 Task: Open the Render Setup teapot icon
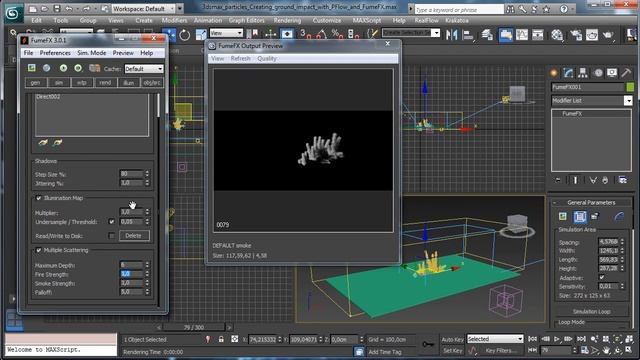576,35
